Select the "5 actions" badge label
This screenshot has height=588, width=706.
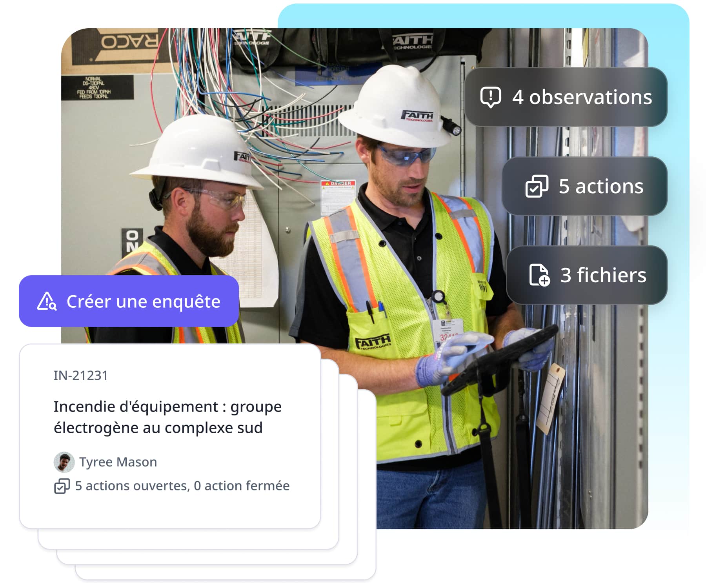point(601,186)
